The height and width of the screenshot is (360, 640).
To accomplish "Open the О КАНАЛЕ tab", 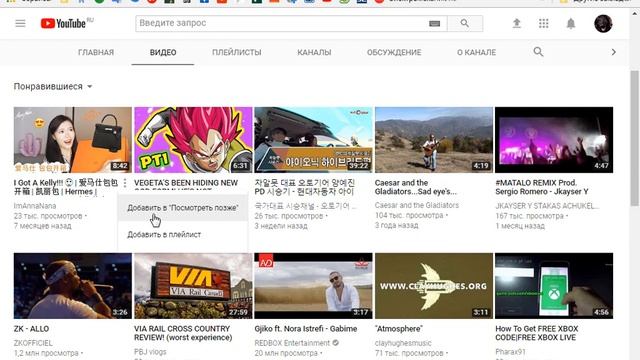I will point(476,52).
